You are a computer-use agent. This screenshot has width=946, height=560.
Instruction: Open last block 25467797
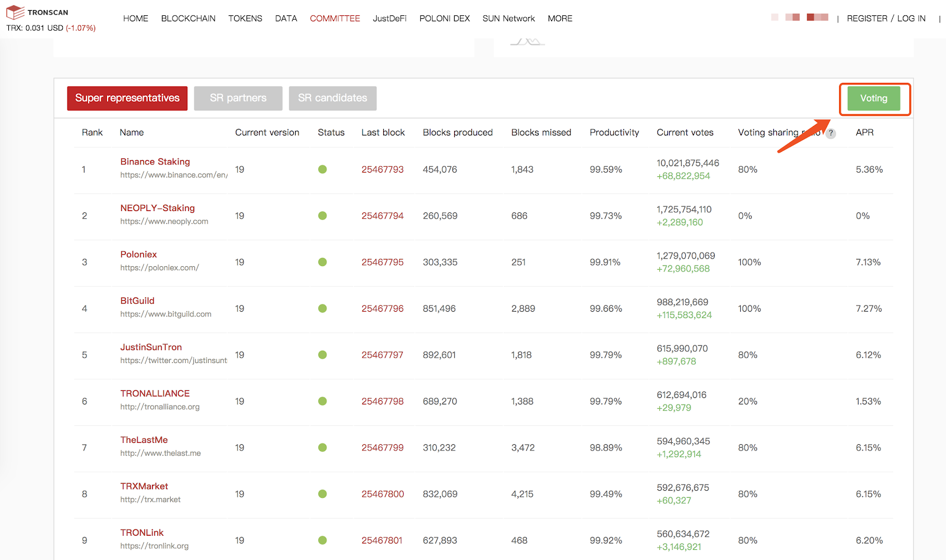tap(383, 355)
